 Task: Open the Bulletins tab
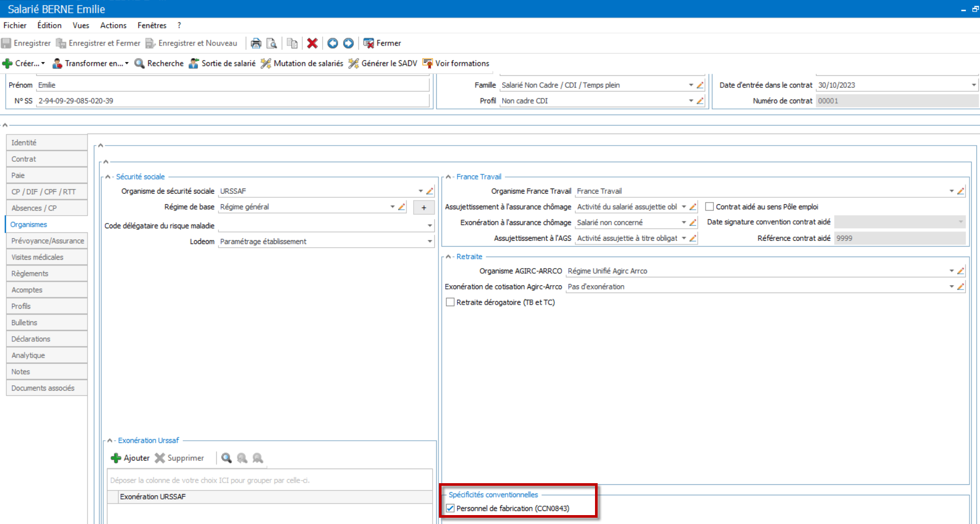pyautogui.click(x=47, y=322)
